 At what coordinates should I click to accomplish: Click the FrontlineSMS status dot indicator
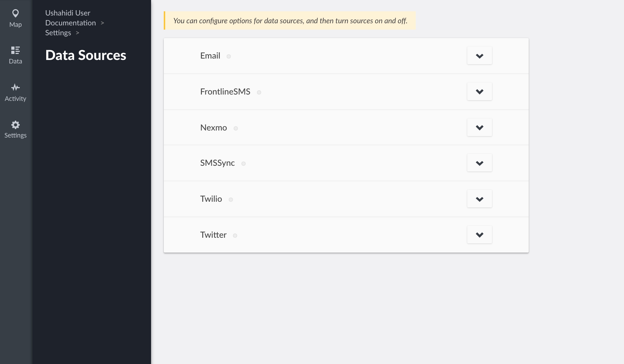(x=259, y=92)
